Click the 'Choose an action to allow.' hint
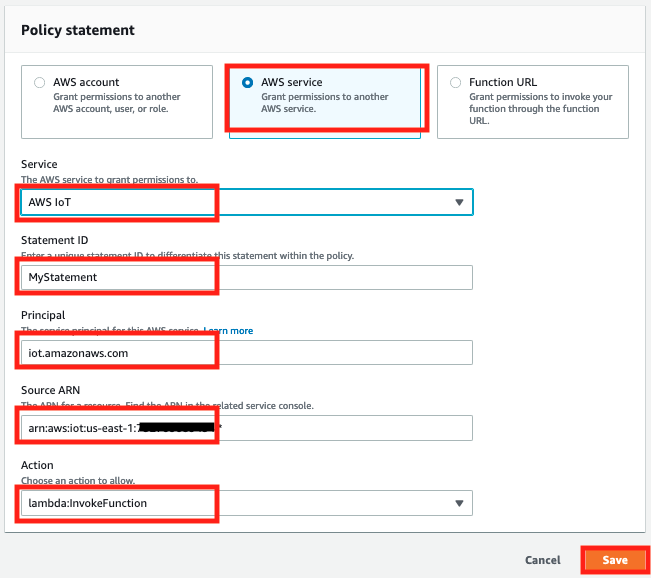Viewport: 651px width, 578px height. [78, 480]
